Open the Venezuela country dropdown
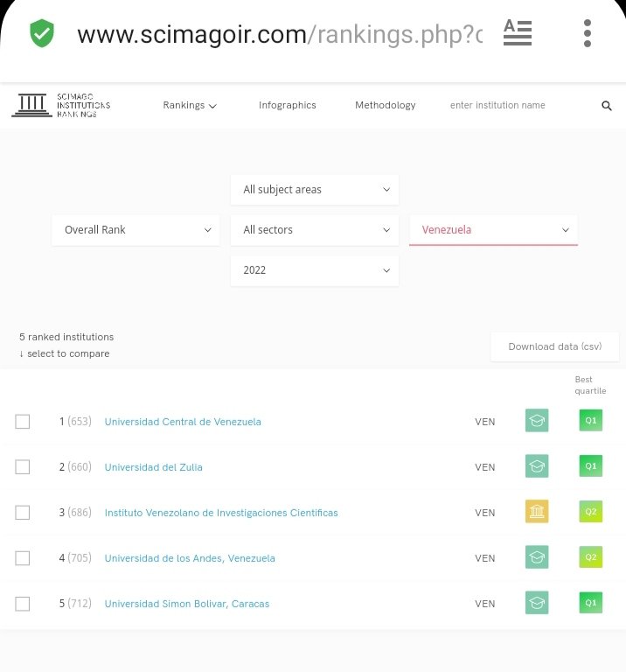This screenshot has width=626, height=672. (493, 230)
